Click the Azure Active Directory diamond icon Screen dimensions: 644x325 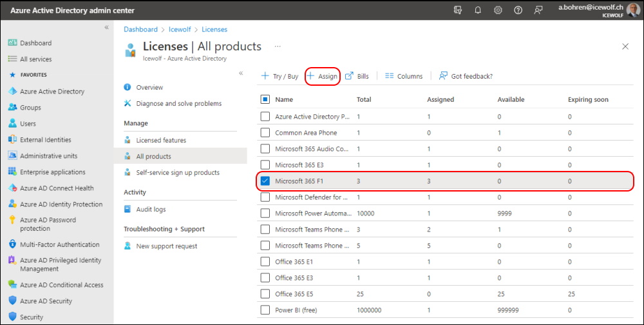click(13, 92)
